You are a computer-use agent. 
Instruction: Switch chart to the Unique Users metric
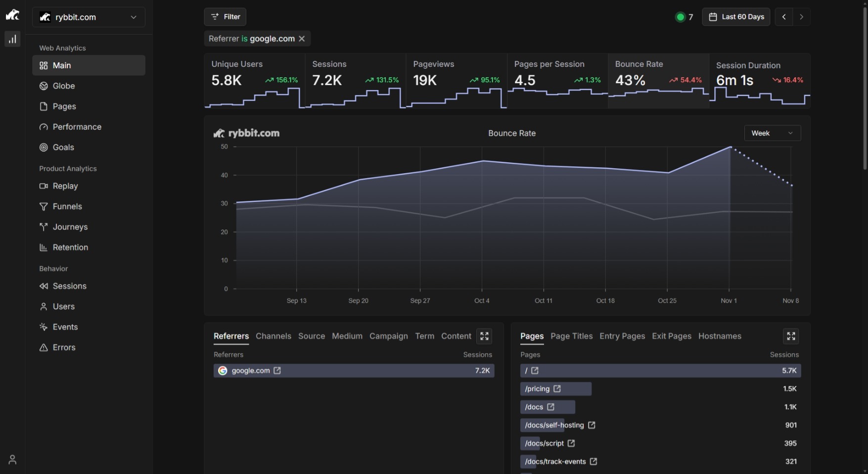point(254,80)
